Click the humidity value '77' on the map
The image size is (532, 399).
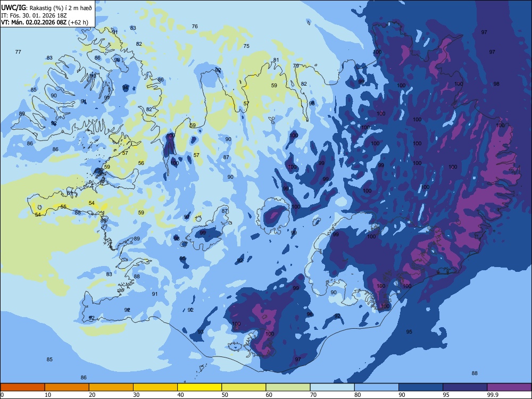(x=18, y=52)
